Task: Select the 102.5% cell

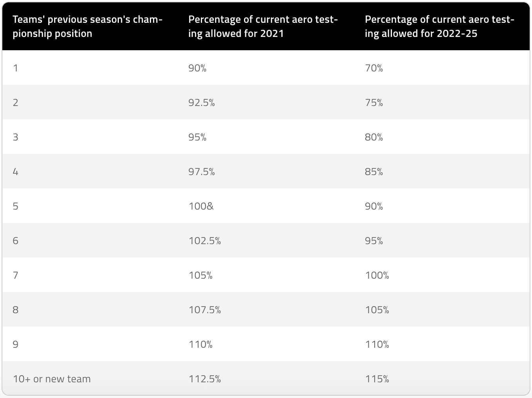Action: pos(204,241)
